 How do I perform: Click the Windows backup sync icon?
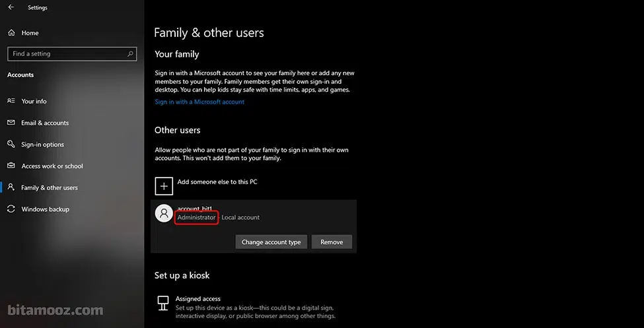tap(11, 209)
